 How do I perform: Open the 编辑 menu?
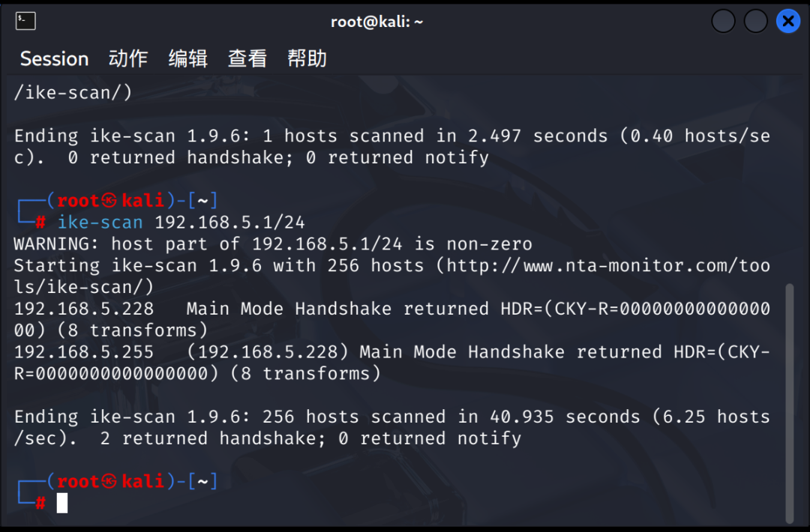click(x=187, y=58)
